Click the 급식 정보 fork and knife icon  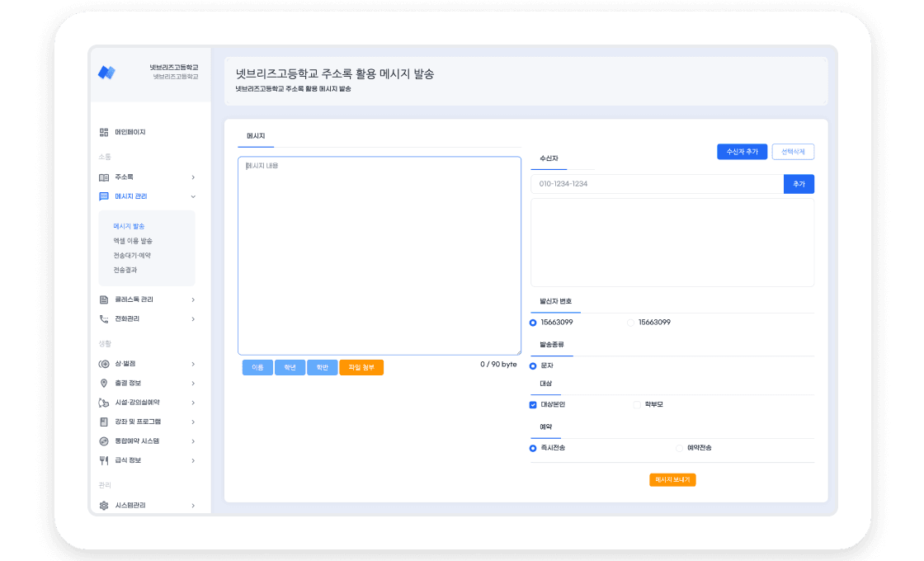(104, 460)
